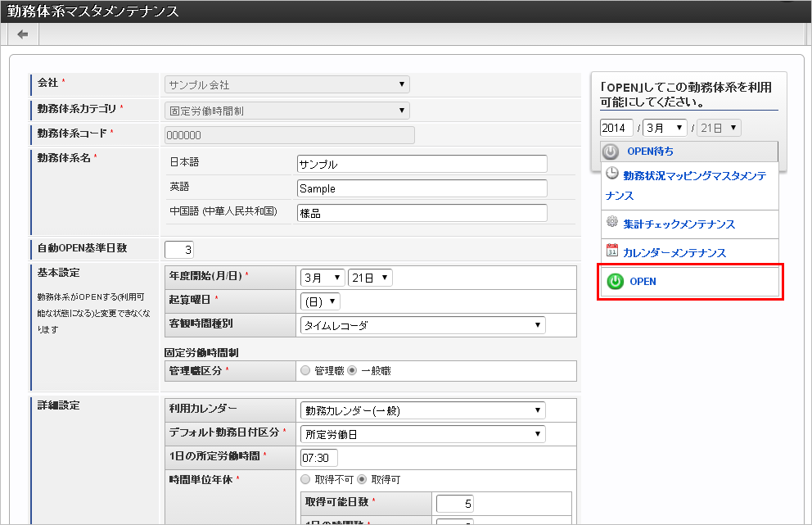Click the clock icon for 勤務状況マッピング
This screenshot has width=812, height=525.
tap(612, 173)
